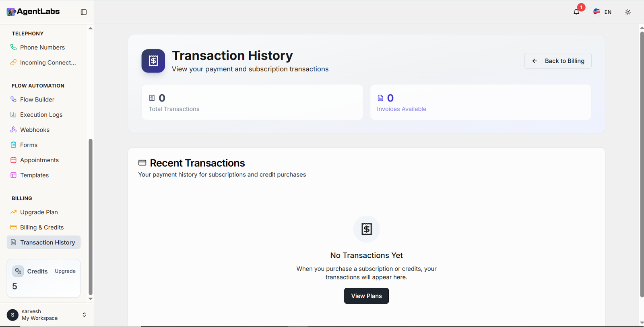This screenshot has width=644, height=327.
Task: Select Transaction History in sidebar
Action: [x=43, y=242]
